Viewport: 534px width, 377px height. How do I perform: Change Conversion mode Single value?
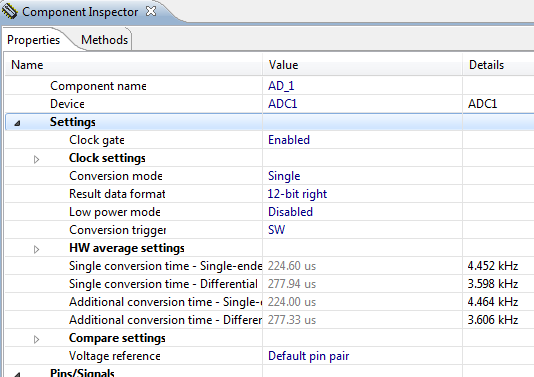(x=362, y=176)
